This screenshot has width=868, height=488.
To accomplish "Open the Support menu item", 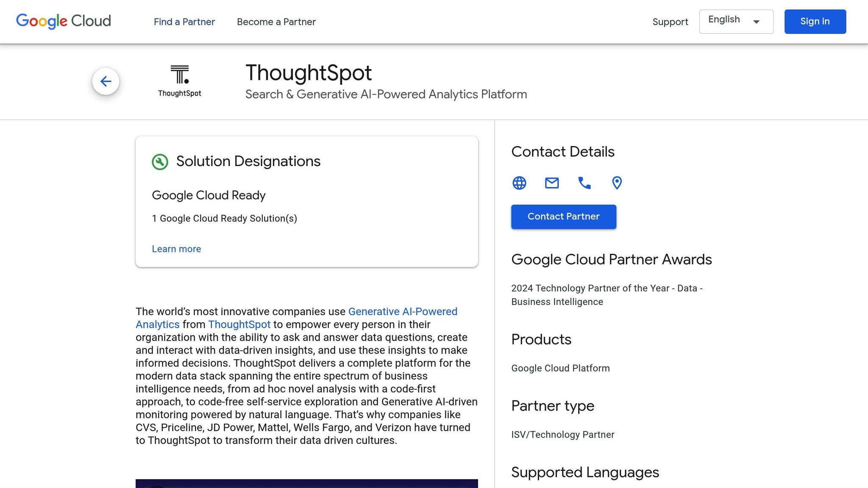I will point(670,22).
